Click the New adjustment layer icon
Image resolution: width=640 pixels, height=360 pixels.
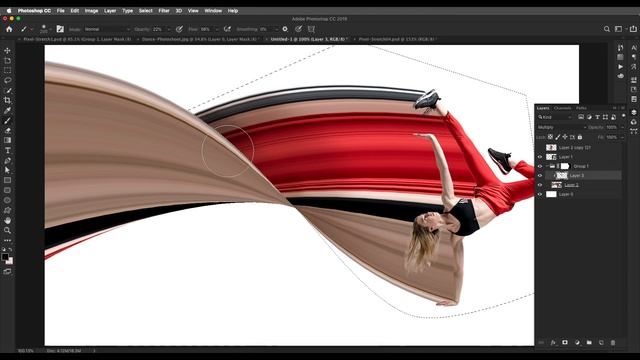coord(577,342)
